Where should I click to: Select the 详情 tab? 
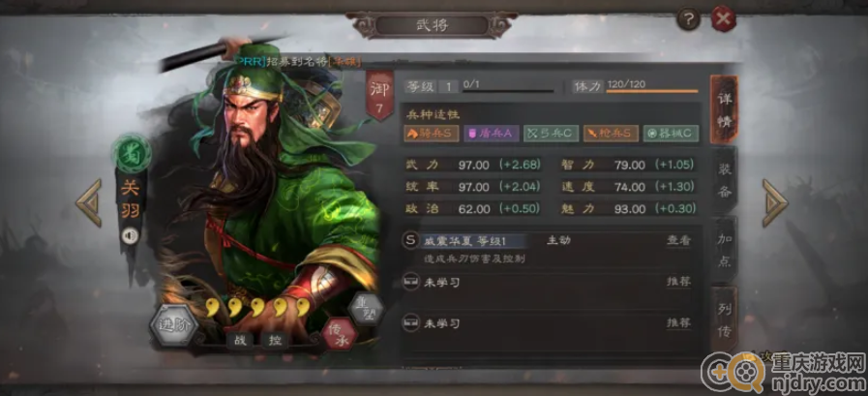pyautogui.click(x=724, y=109)
